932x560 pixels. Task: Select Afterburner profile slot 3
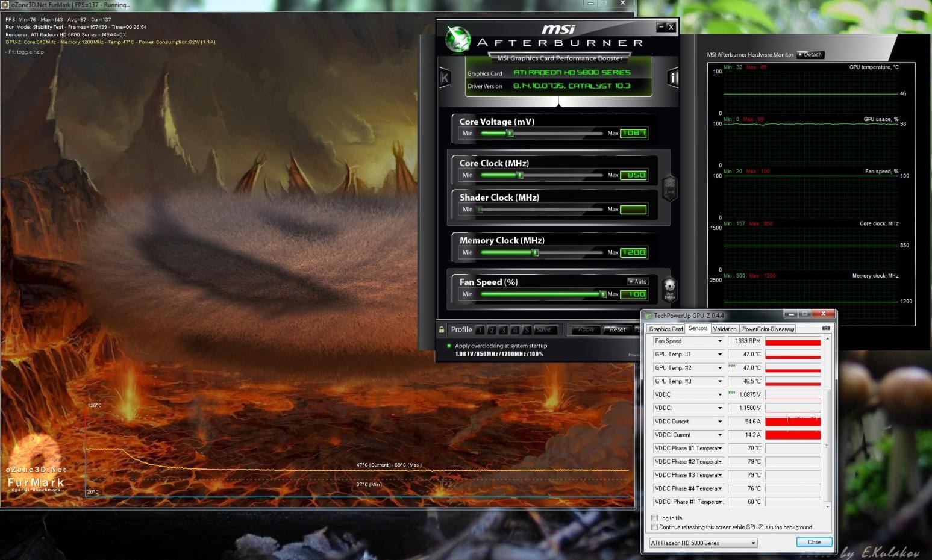click(x=503, y=330)
